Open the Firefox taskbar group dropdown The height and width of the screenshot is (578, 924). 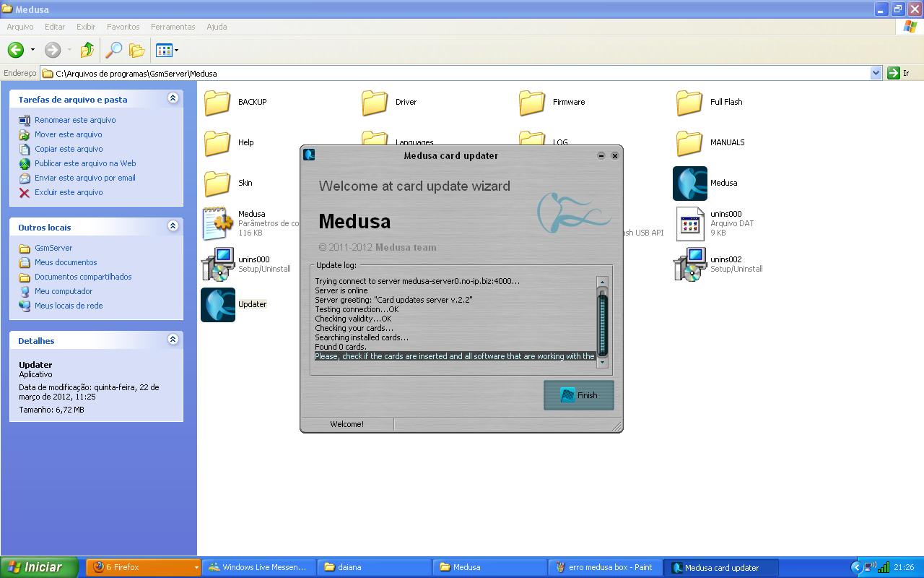click(x=196, y=568)
